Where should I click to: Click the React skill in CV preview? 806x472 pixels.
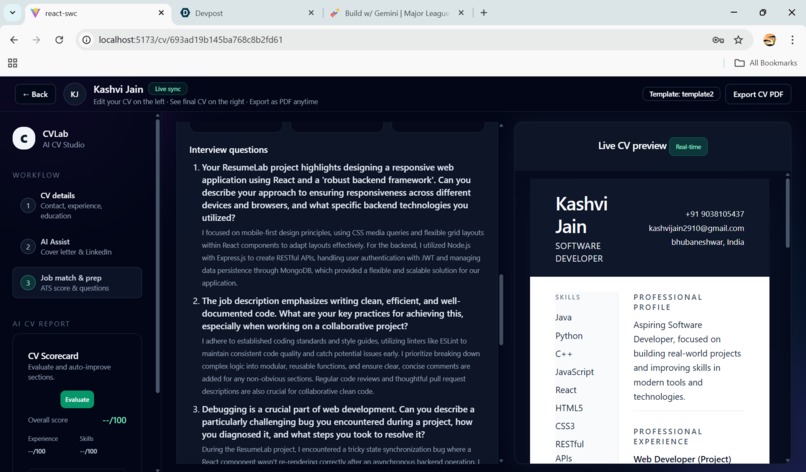tap(565, 390)
